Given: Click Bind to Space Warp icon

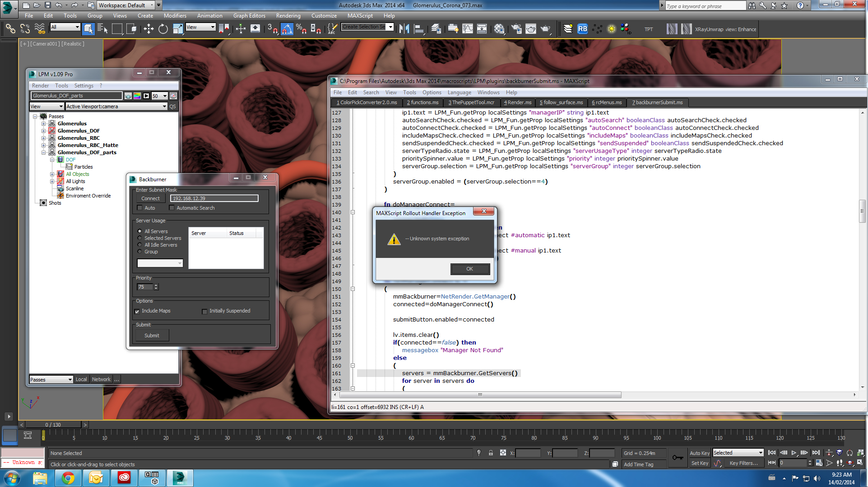Looking at the screenshot, I should (40, 29).
